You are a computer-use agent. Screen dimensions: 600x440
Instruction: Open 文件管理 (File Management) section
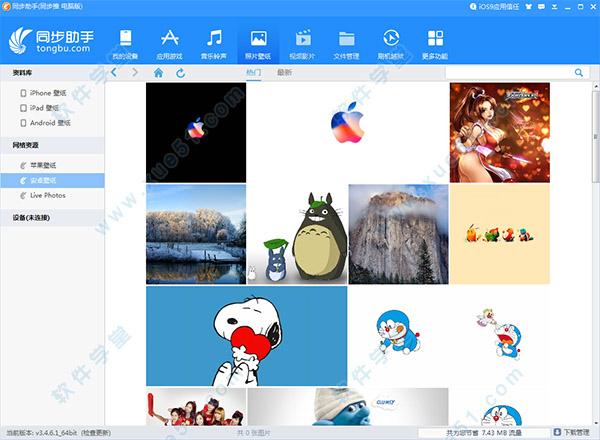click(x=346, y=43)
